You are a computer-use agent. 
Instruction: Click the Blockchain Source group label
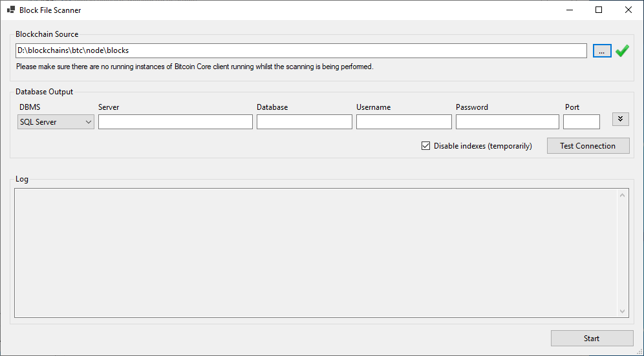click(x=47, y=34)
